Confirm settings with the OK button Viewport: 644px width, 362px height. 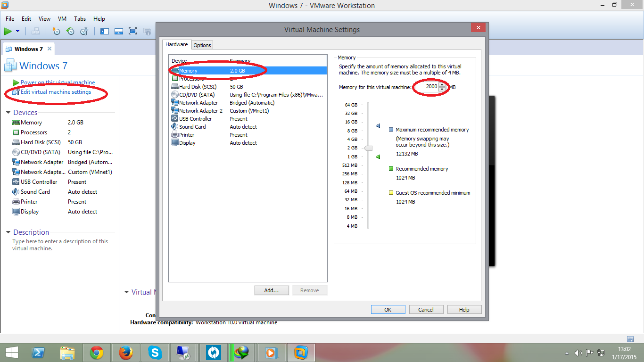click(388, 310)
